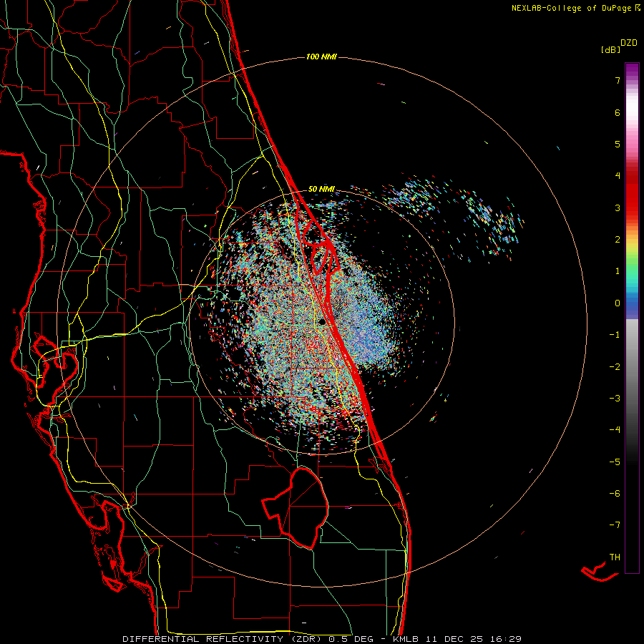Click the -5 value on the dB scale

(x=615, y=462)
